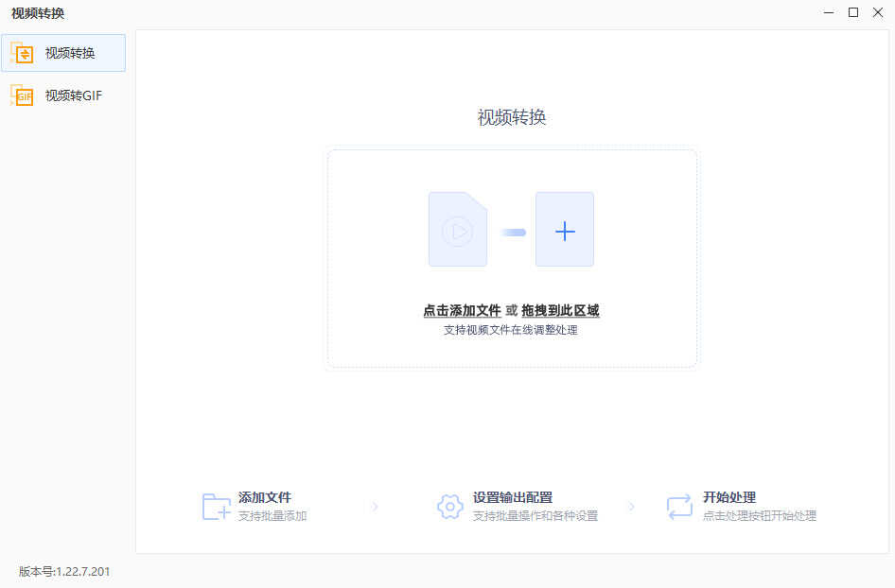Click the 添加文件 step label
Viewport: 895px width, 588px height.
pyautogui.click(x=265, y=497)
